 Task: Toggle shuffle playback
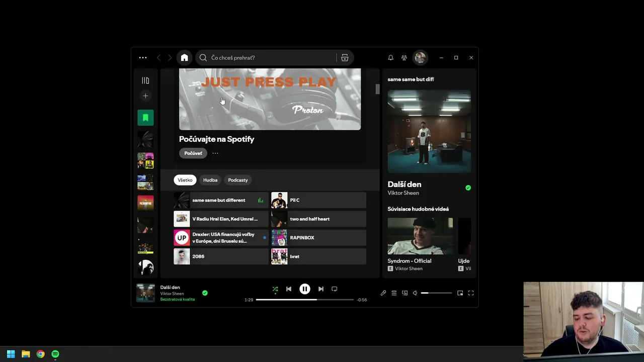pyautogui.click(x=275, y=289)
